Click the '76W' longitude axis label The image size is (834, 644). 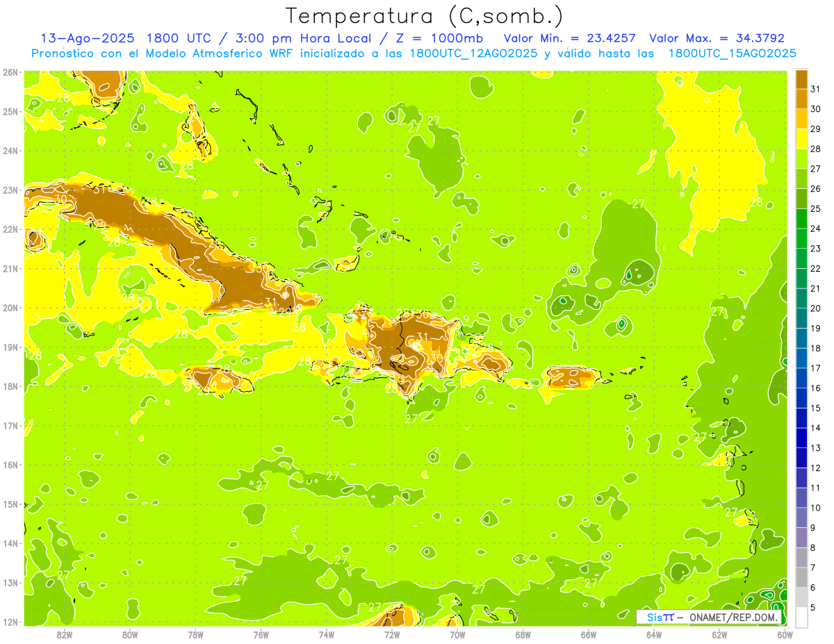(x=261, y=634)
